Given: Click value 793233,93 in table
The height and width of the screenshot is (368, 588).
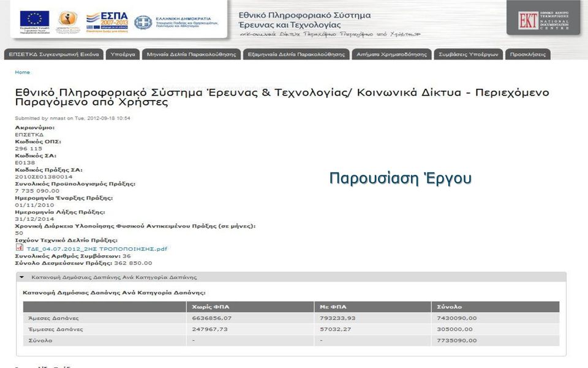Looking at the screenshot, I should (337, 318).
